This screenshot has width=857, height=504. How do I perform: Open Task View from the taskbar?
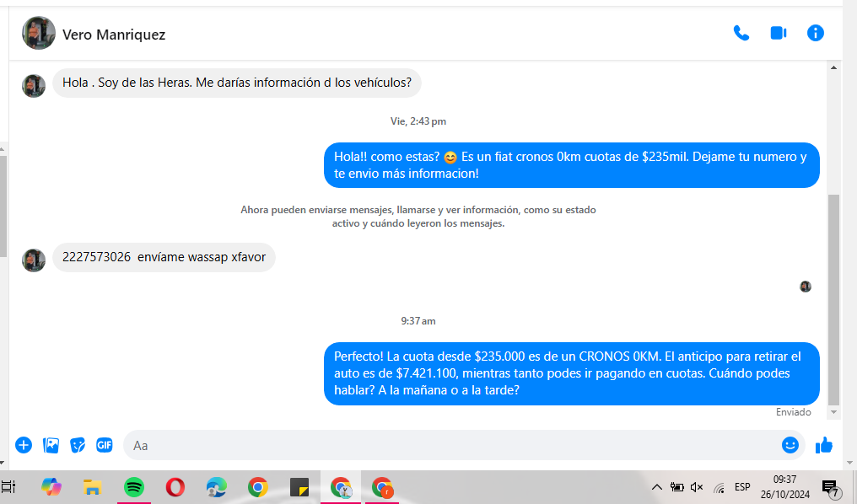click(x=8, y=486)
